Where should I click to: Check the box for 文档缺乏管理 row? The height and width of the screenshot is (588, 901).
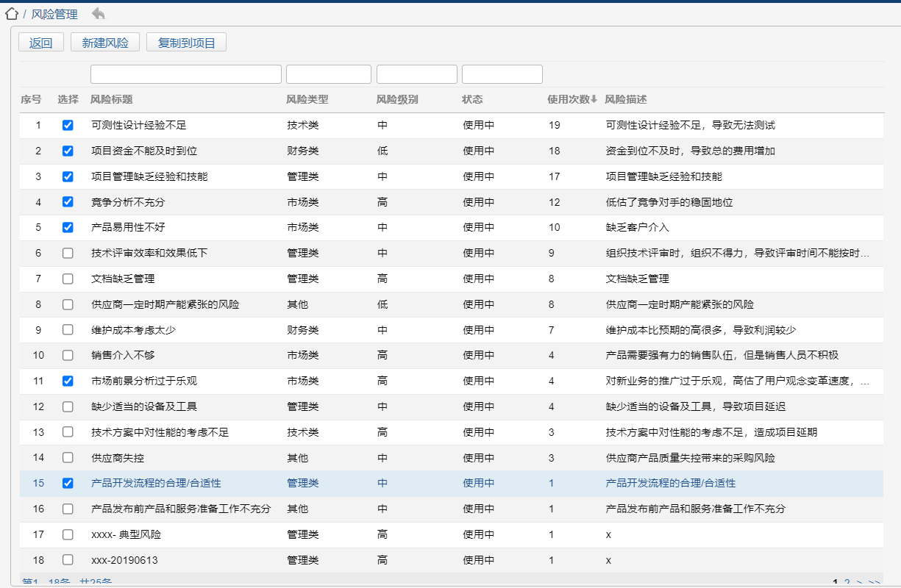coord(68,279)
